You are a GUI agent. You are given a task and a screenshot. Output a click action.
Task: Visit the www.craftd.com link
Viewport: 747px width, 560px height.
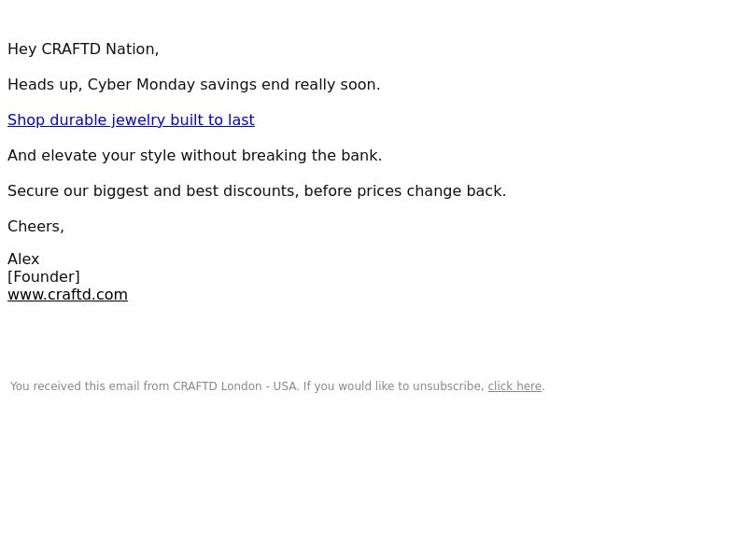pos(67,294)
